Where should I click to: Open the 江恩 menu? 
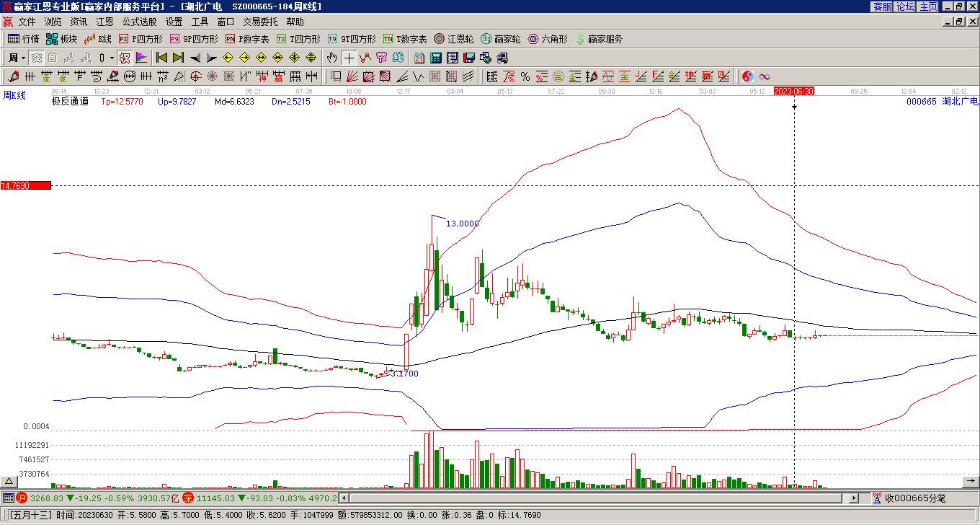pos(104,22)
